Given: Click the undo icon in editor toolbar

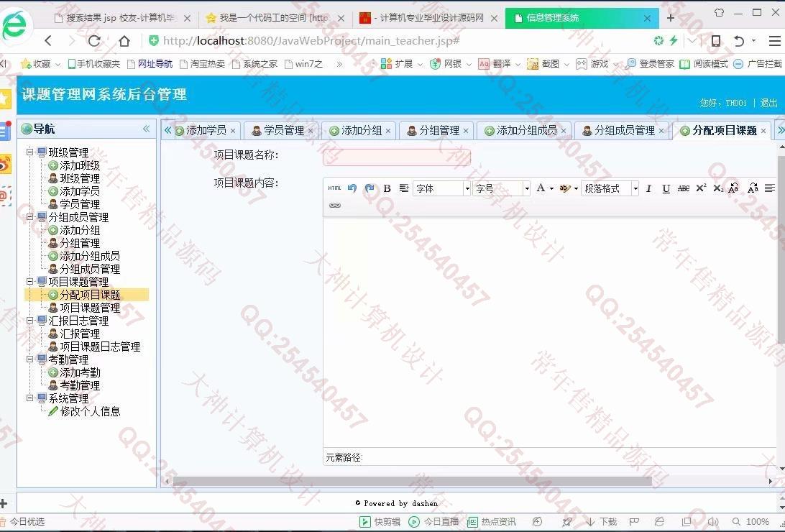Looking at the screenshot, I should pyautogui.click(x=352, y=188).
